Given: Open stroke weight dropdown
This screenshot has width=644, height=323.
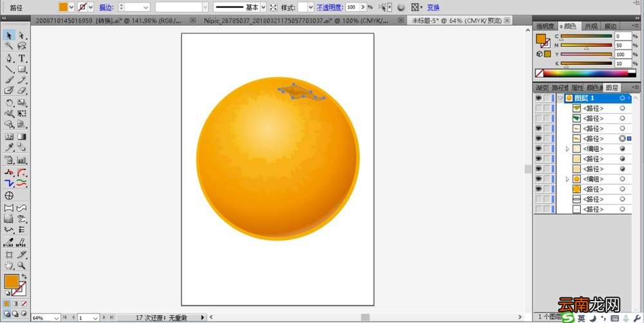Looking at the screenshot, I should 146,7.
